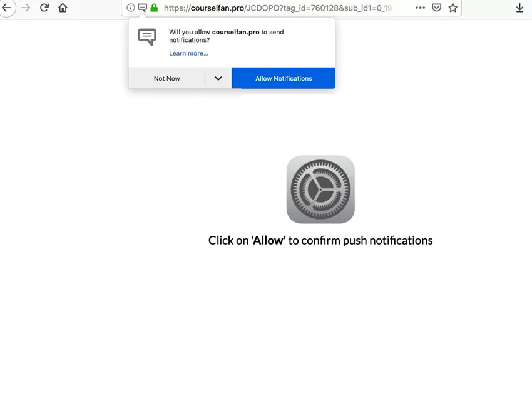Click the 'Allow' confirm push notifications text

[x=320, y=240]
